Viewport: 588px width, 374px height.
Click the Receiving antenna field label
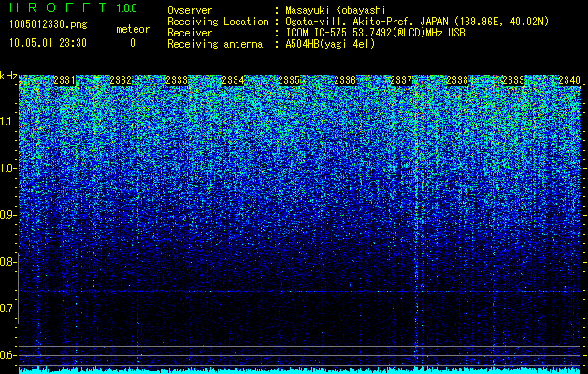(x=215, y=44)
